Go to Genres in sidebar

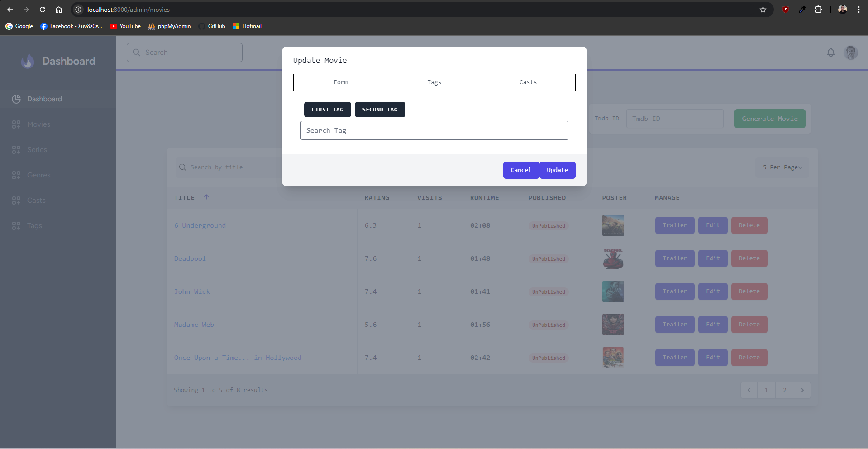tap(38, 175)
